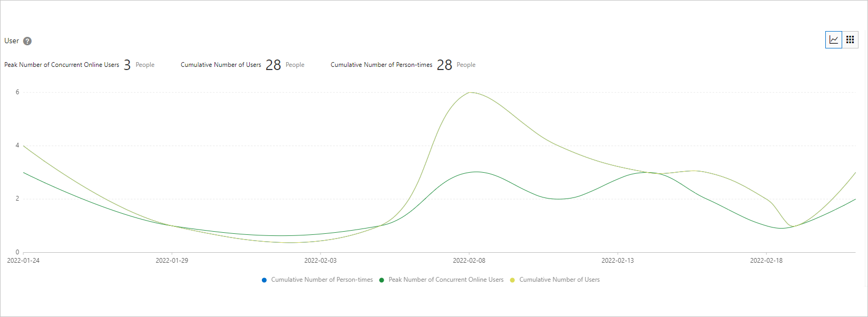
Task: Click the y-axis label 0
Action: pyautogui.click(x=17, y=252)
